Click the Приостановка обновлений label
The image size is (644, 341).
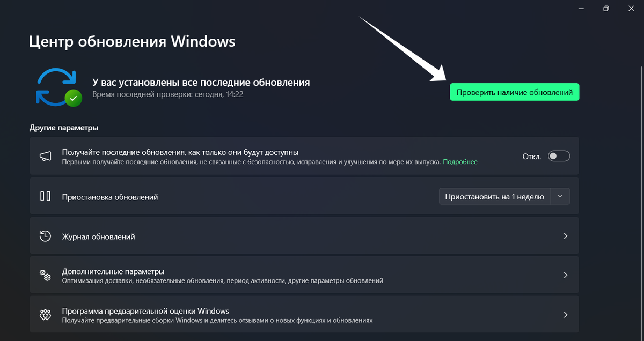pos(110,197)
